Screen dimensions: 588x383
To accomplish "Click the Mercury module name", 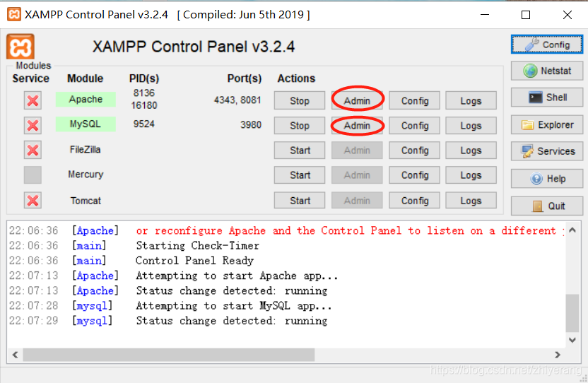I will 86,175.
